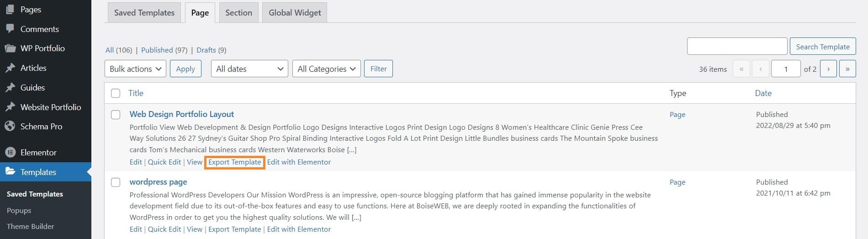Check the wordpress page row checkbox

coord(116,182)
